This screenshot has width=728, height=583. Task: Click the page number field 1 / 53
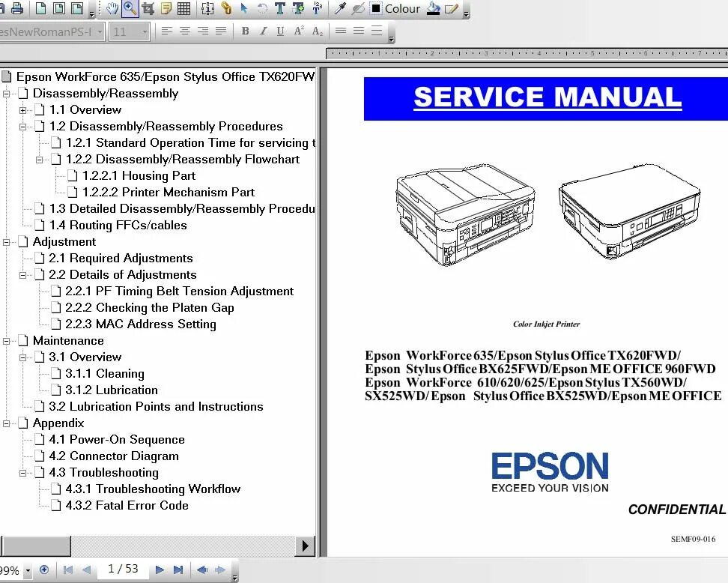123,569
